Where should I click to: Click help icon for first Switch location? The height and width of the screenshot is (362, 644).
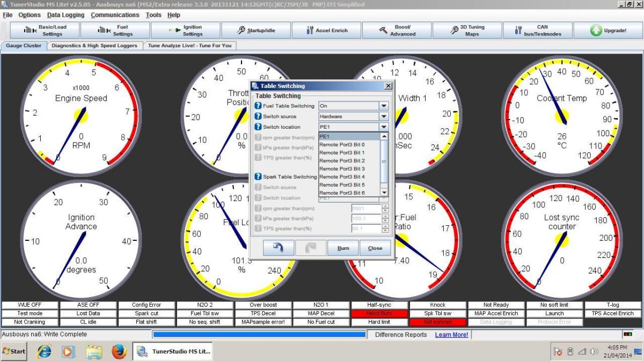point(258,127)
